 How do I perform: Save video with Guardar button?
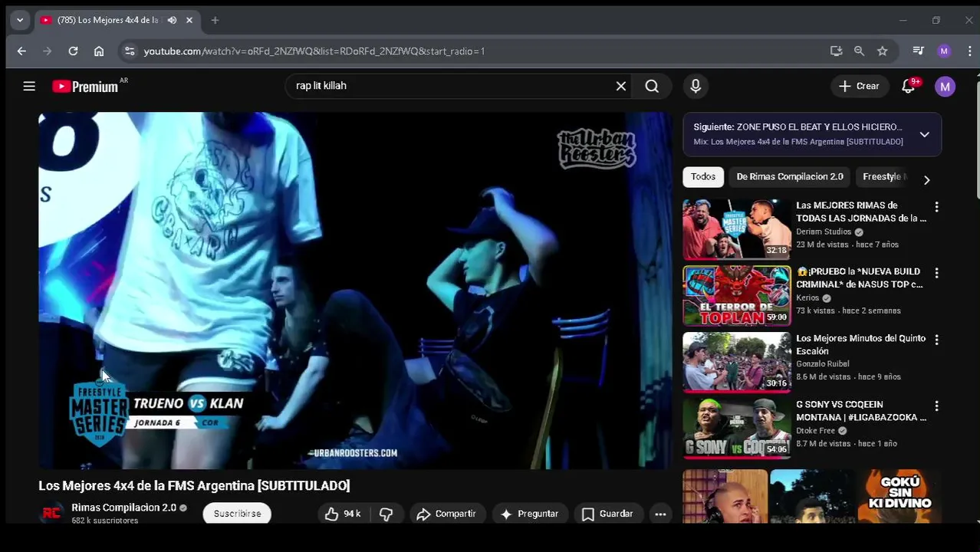tap(607, 514)
